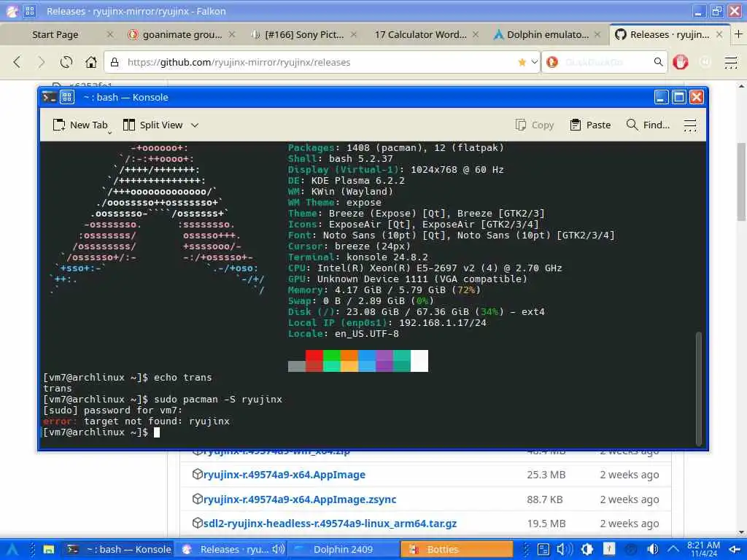The height and width of the screenshot is (560, 747).
Task: Open a new browser tab
Action: point(738,34)
